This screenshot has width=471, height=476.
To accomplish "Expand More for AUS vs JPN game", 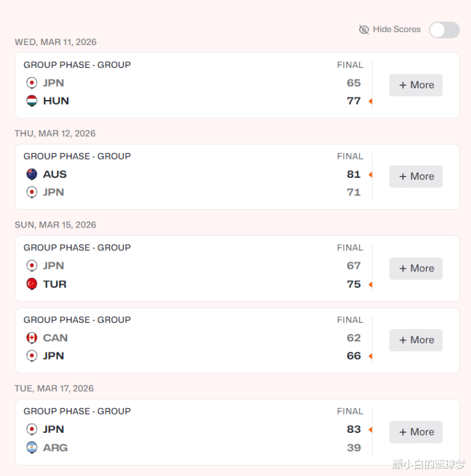I will [x=416, y=177].
